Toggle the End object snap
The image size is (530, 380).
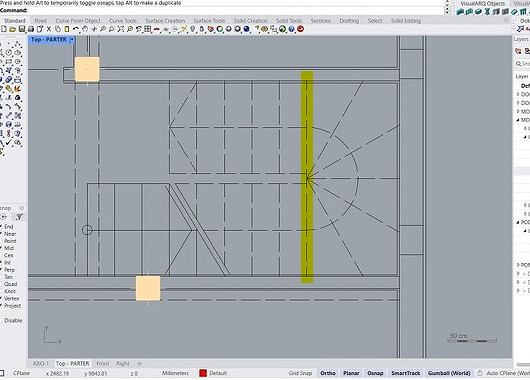(x=8, y=227)
